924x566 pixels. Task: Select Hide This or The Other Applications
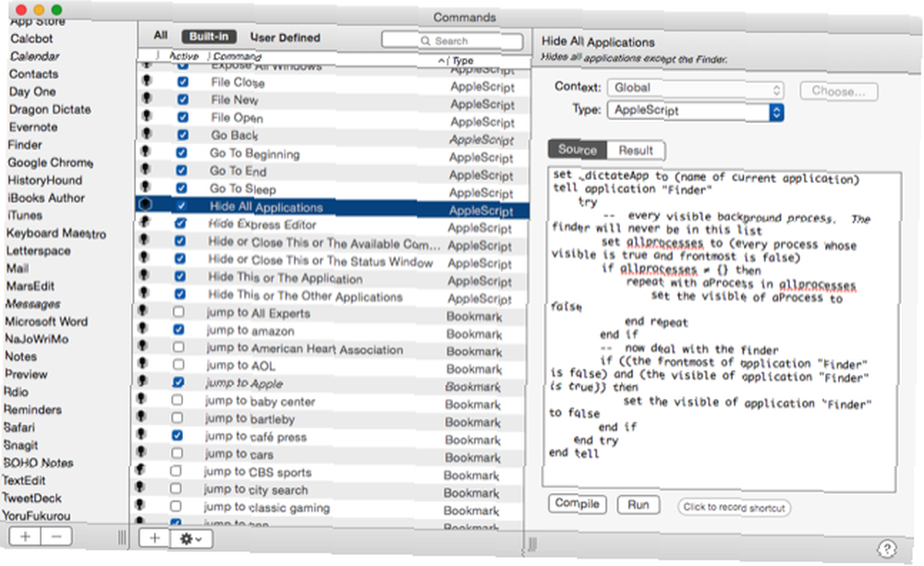pos(331,296)
